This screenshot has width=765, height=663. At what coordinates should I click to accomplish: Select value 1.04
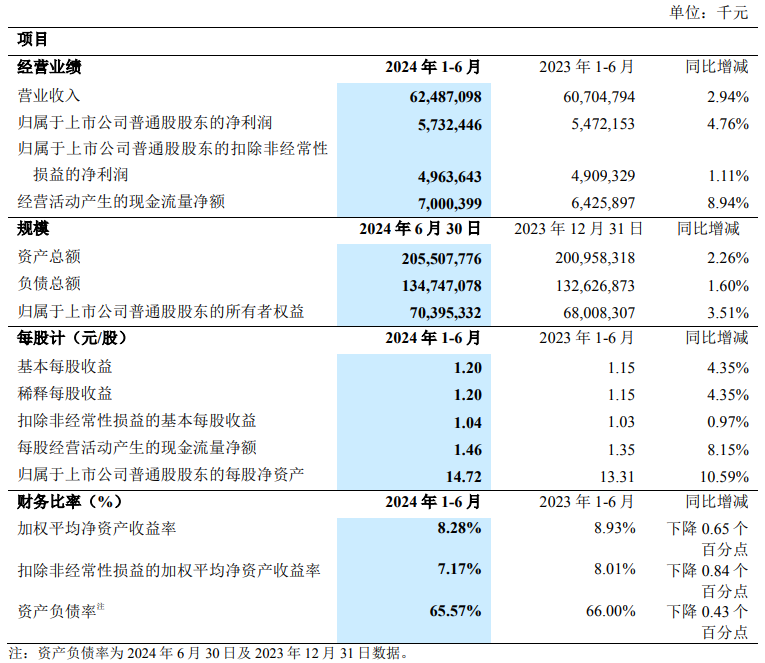click(x=467, y=422)
